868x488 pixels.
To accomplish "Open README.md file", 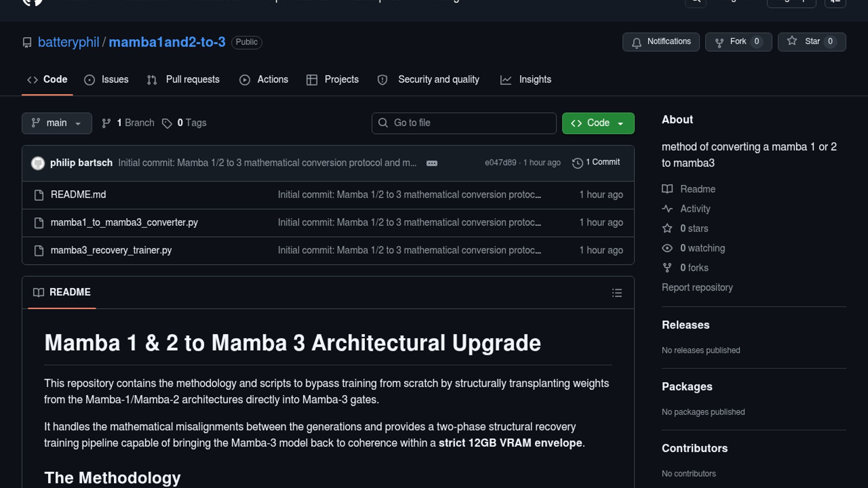I will (78, 195).
